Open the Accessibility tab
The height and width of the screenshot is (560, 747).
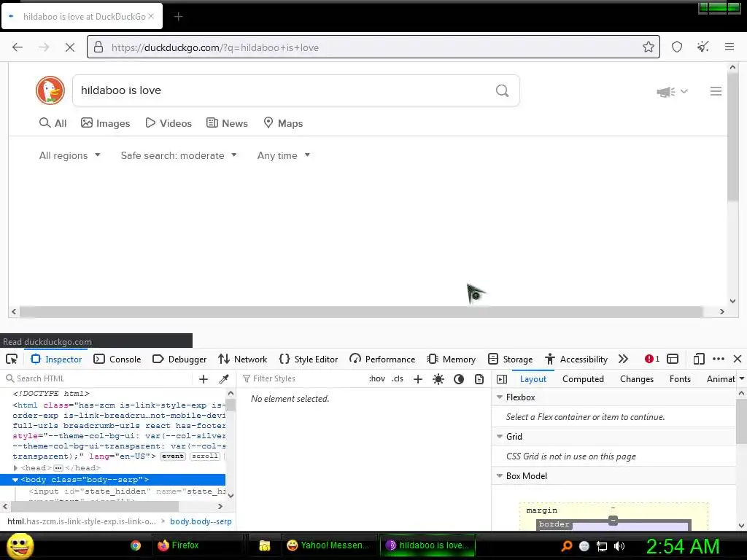pos(576,359)
